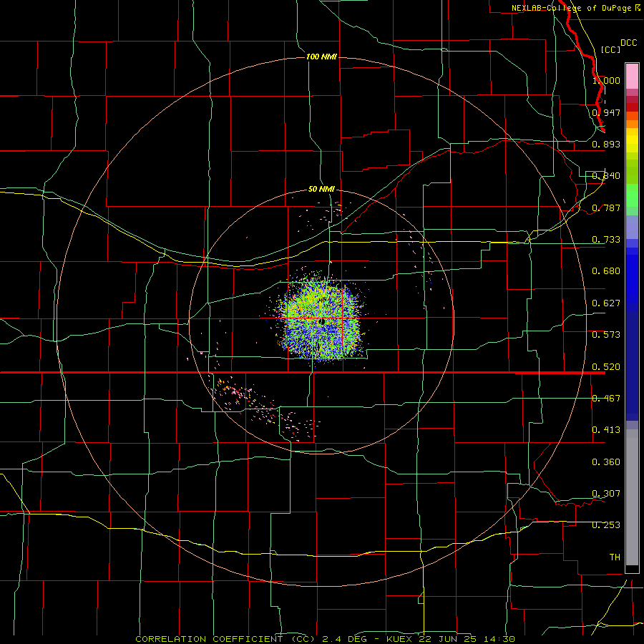Click the 0.680 scale value
The width and height of the screenshot is (644, 644).
[606, 270]
